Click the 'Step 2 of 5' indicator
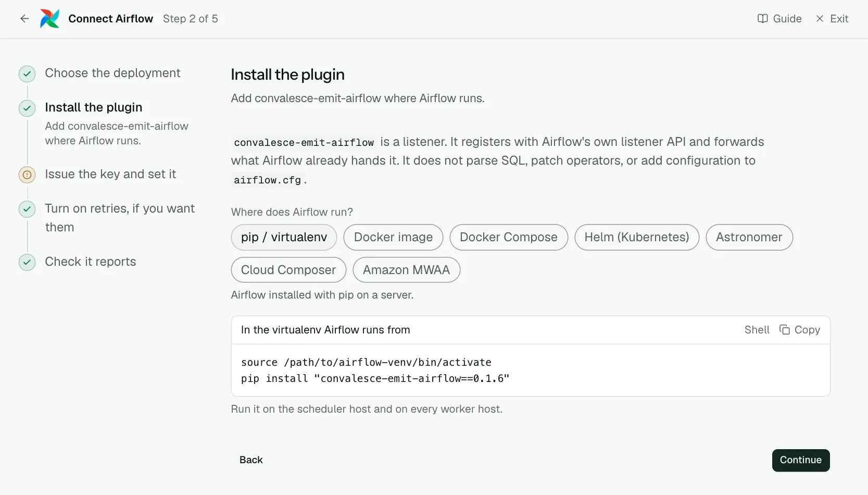The width and height of the screenshot is (868, 495). coord(191,19)
